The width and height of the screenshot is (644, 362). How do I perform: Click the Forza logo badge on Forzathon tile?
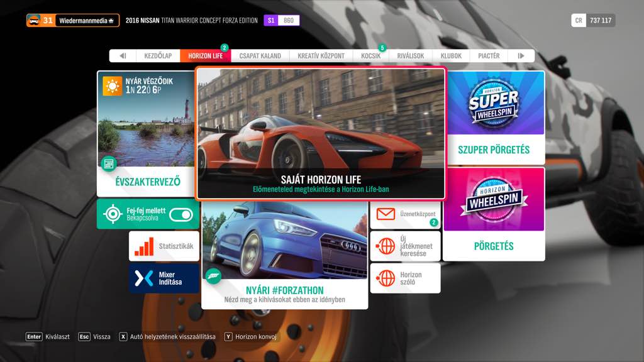click(x=214, y=276)
